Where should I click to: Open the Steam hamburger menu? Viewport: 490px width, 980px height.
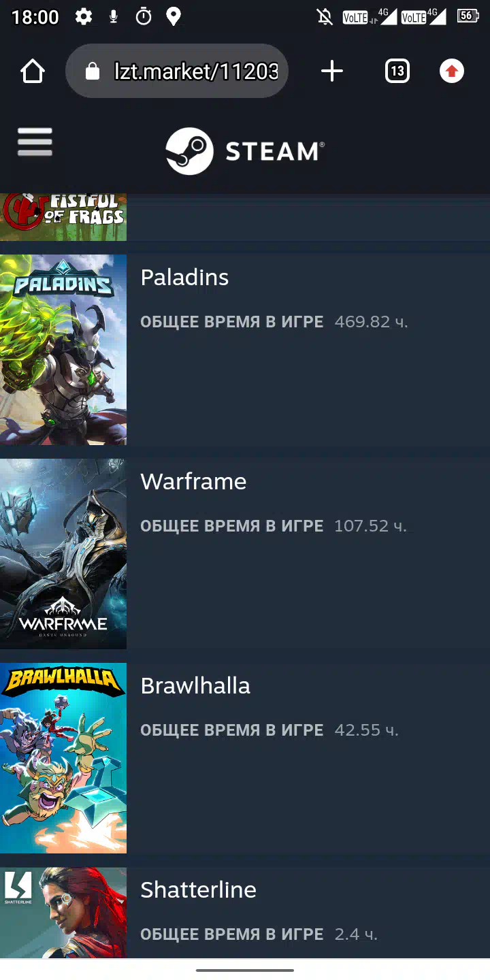35,142
